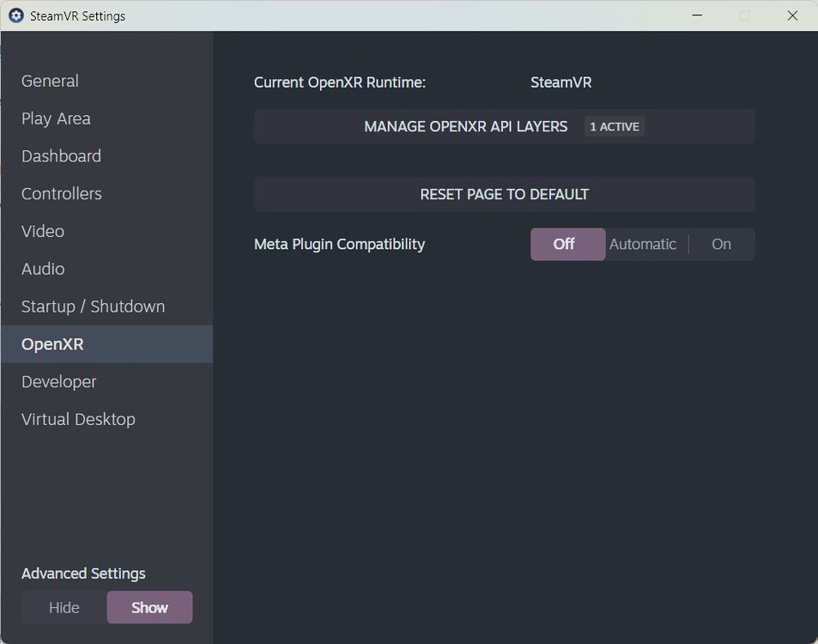Screen dimensions: 818x644
Task: Open the Video settings section
Action: 42,231
